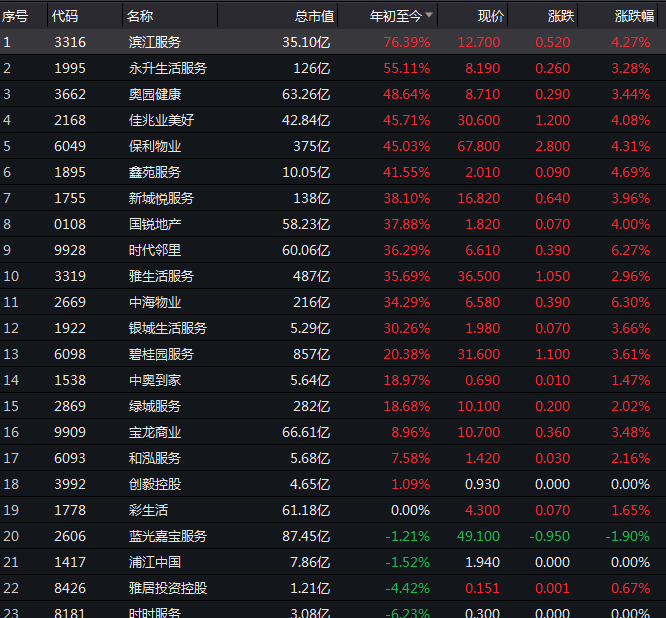Click stock code 1755

pos(70,198)
